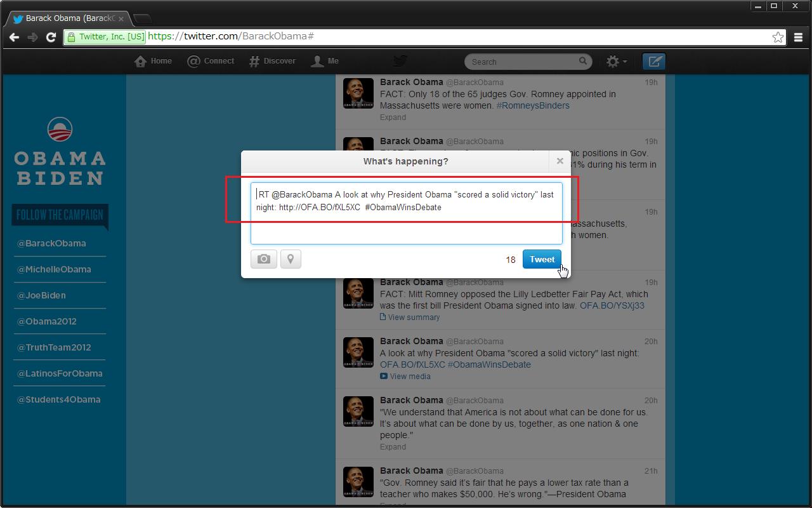This screenshot has width=812, height=508.
Task: Click the compose new tweet icon
Action: point(654,62)
